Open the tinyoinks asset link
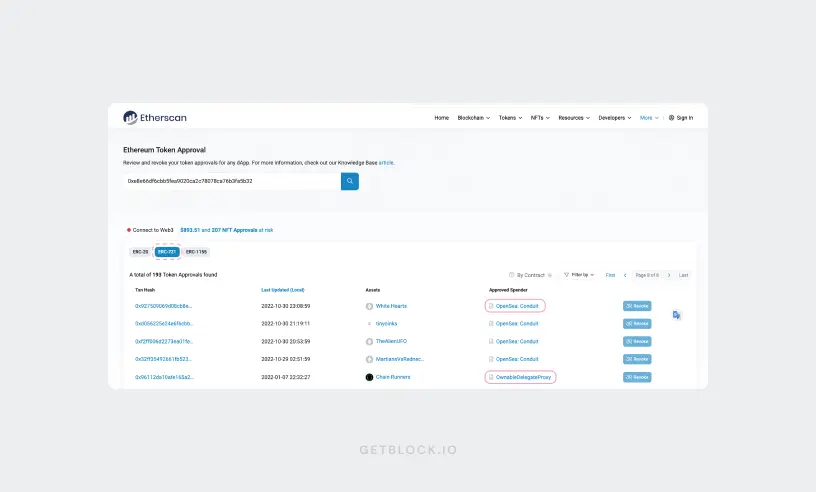The height and width of the screenshot is (492, 816). pyautogui.click(x=386, y=324)
